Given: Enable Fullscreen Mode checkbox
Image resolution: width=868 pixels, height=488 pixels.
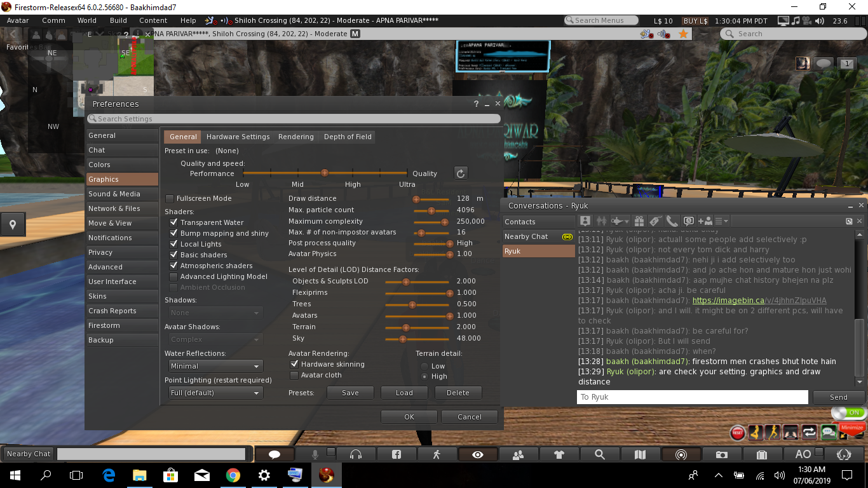Looking at the screenshot, I should tap(170, 198).
